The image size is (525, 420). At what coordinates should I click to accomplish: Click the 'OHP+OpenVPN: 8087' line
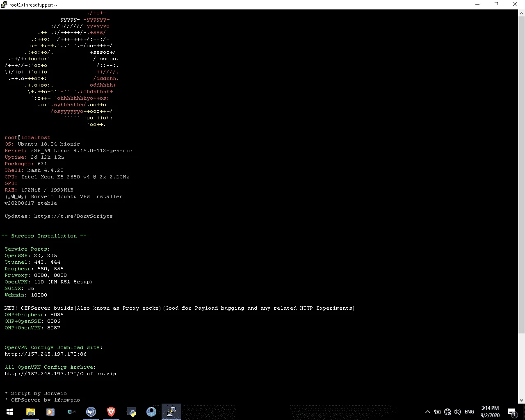click(x=32, y=328)
